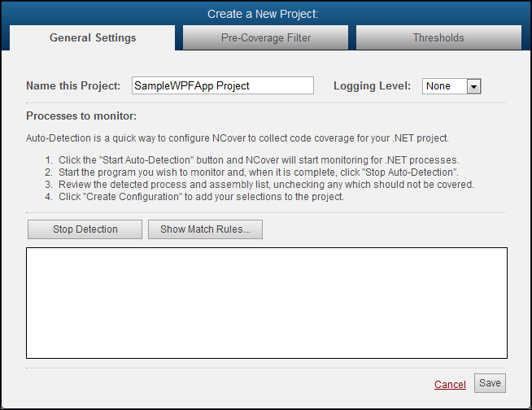
Task: Open the Pre-Coverage Filter tab
Action: 266,37
